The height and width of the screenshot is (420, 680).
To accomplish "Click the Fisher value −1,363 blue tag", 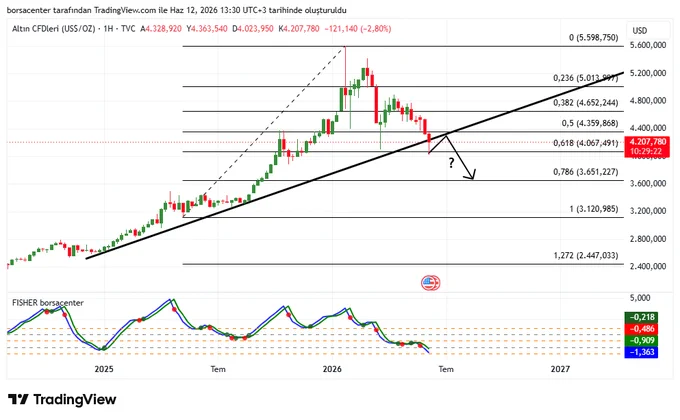I will (641, 352).
